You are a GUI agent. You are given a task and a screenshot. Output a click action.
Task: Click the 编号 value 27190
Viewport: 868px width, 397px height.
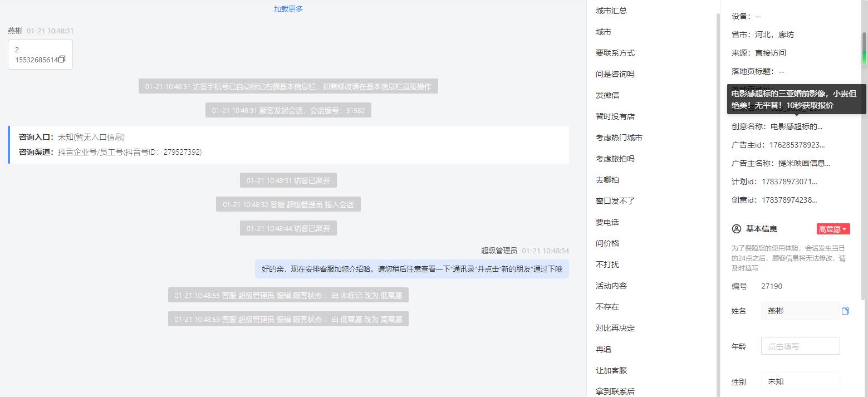[x=772, y=286]
